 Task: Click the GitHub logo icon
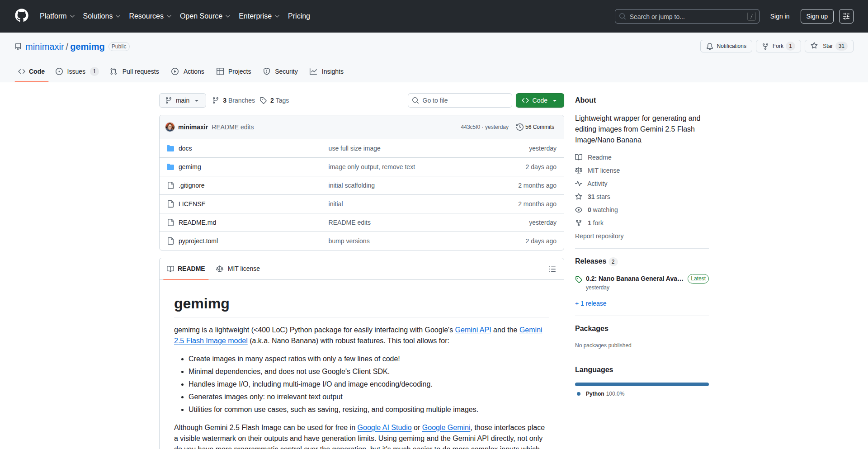[22, 16]
